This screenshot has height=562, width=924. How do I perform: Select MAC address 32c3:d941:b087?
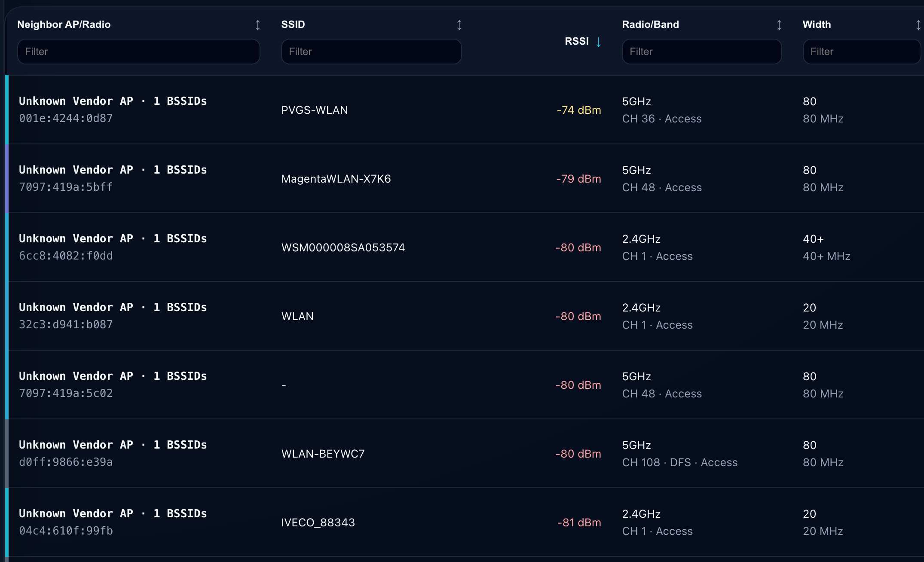(66, 324)
